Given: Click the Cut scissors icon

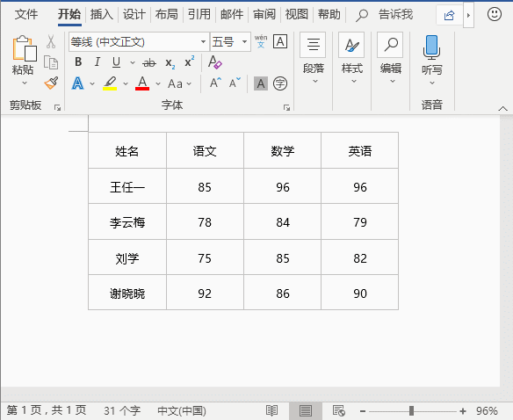Looking at the screenshot, I should (x=51, y=41).
